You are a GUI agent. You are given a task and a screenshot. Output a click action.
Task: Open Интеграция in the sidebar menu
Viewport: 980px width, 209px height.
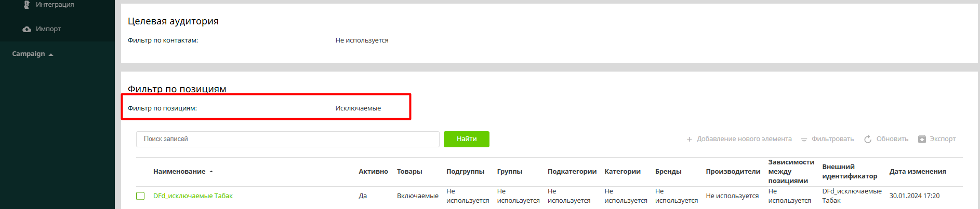[55, 5]
